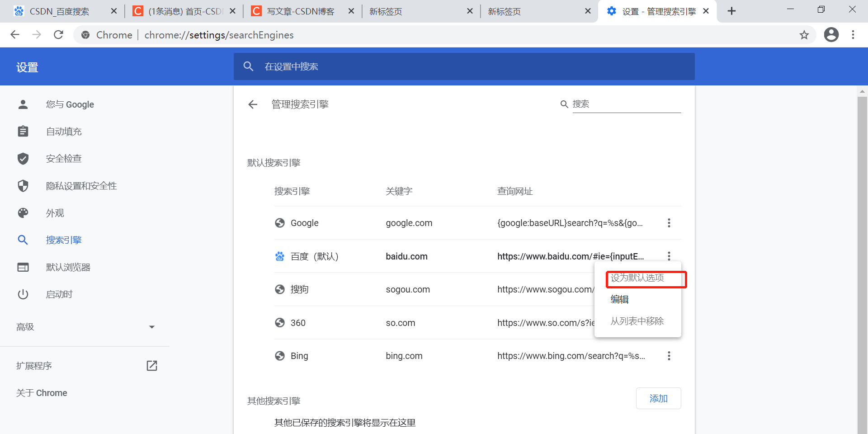Open 默认浏览器 settings section
The height and width of the screenshot is (434, 868).
[x=68, y=267]
